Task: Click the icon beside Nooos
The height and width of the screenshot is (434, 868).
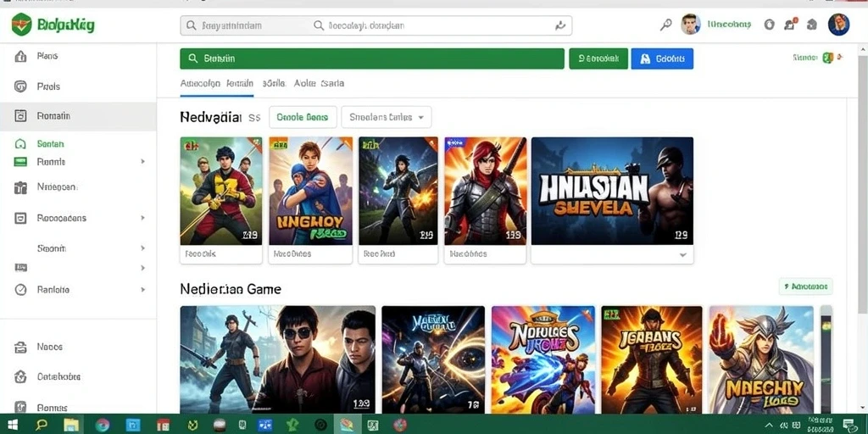Action: coord(20,347)
